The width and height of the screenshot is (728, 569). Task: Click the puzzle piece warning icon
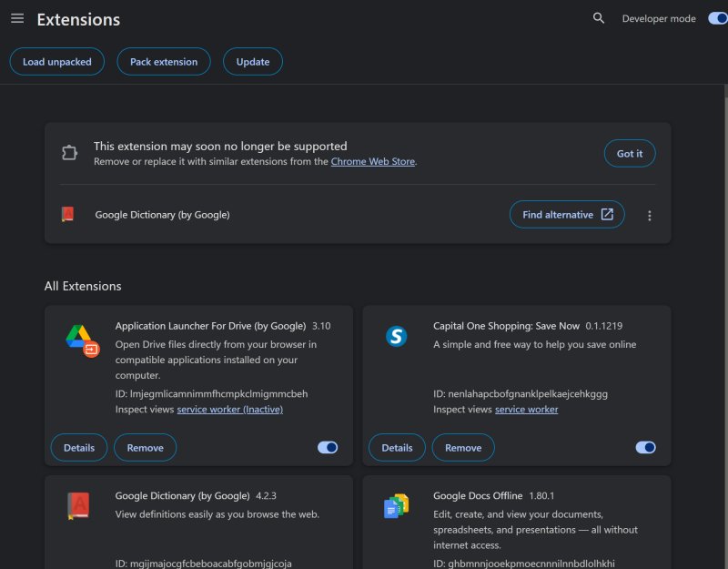click(70, 153)
